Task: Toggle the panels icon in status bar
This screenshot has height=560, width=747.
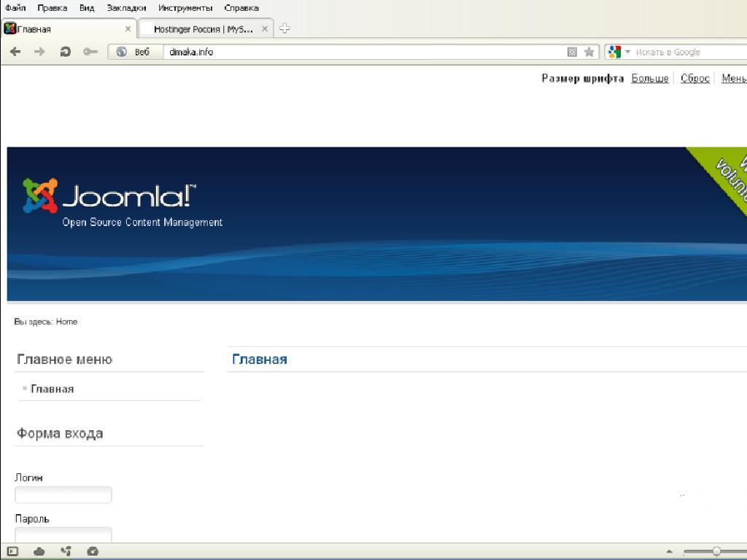Action: coord(12,551)
